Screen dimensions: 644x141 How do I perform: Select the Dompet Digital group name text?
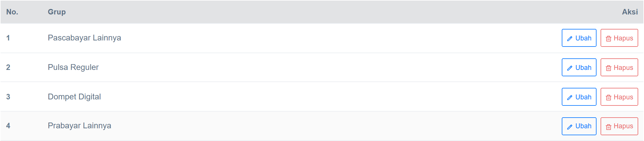(x=74, y=97)
